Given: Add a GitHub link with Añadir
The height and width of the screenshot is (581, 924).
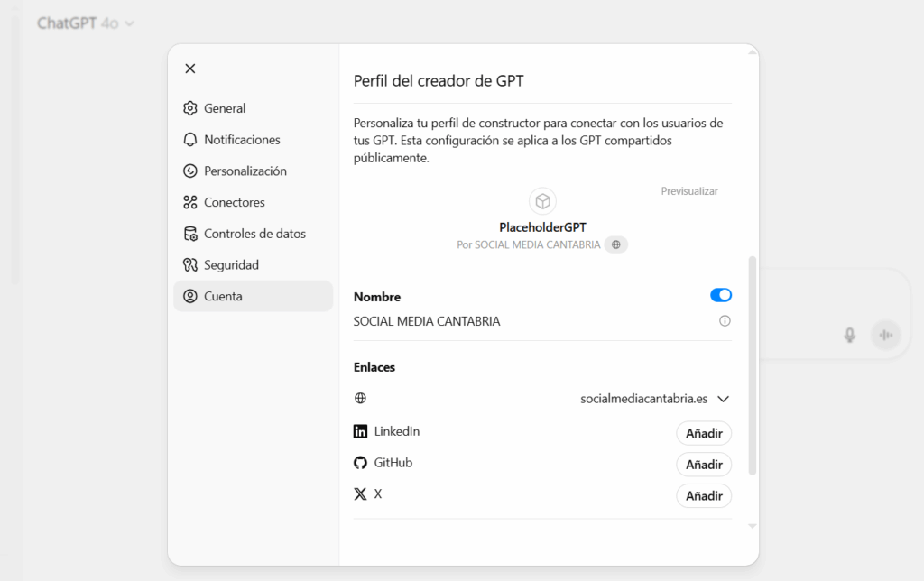Looking at the screenshot, I should click(704, 465).
